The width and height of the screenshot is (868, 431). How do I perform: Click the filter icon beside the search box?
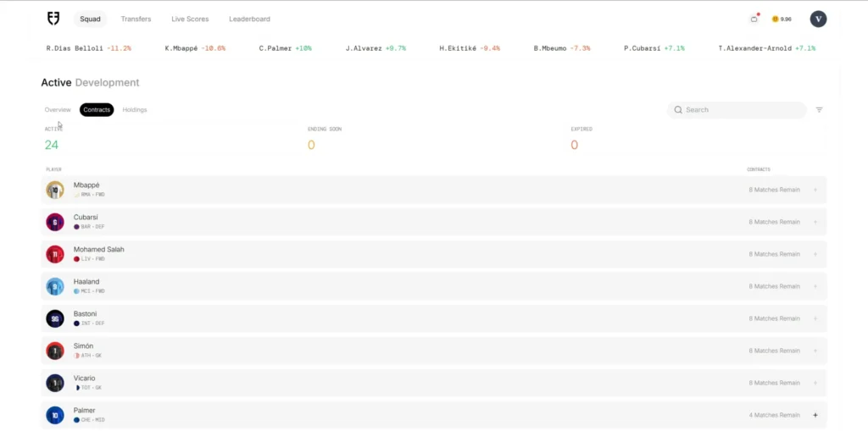(x=819, y=110)
